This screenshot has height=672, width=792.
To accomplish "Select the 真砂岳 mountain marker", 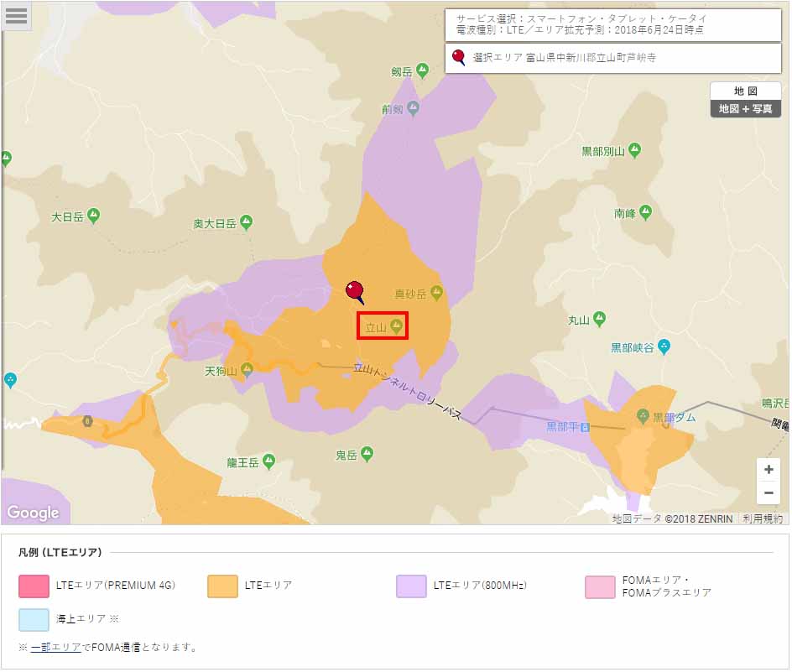I will coord(436,293).
